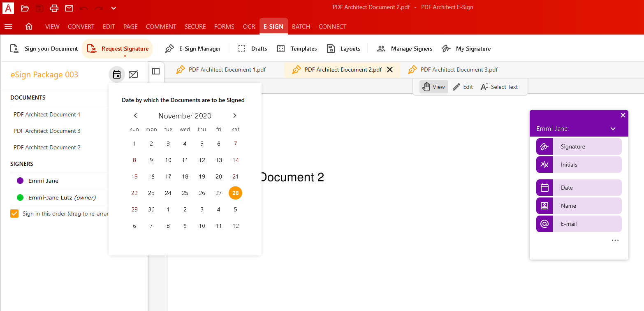Image resolution: width=644 pixels, height=311 pixels.
Task: Toggle the due date calendar icon
Action: 117,74
